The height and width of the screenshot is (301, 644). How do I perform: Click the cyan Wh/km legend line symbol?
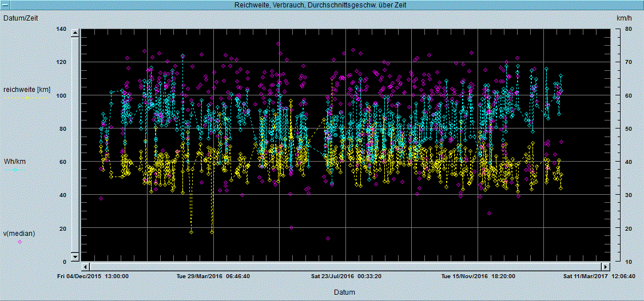(16, 170)
